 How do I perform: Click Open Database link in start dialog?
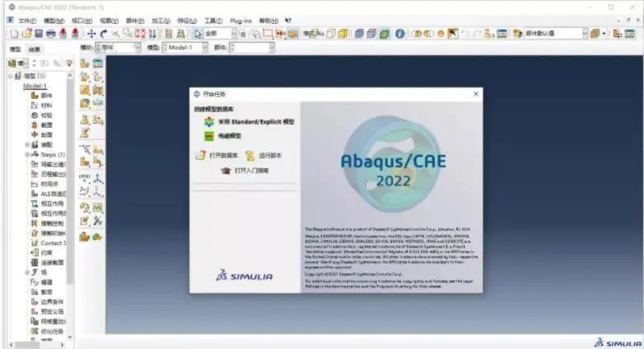(223, 156)
